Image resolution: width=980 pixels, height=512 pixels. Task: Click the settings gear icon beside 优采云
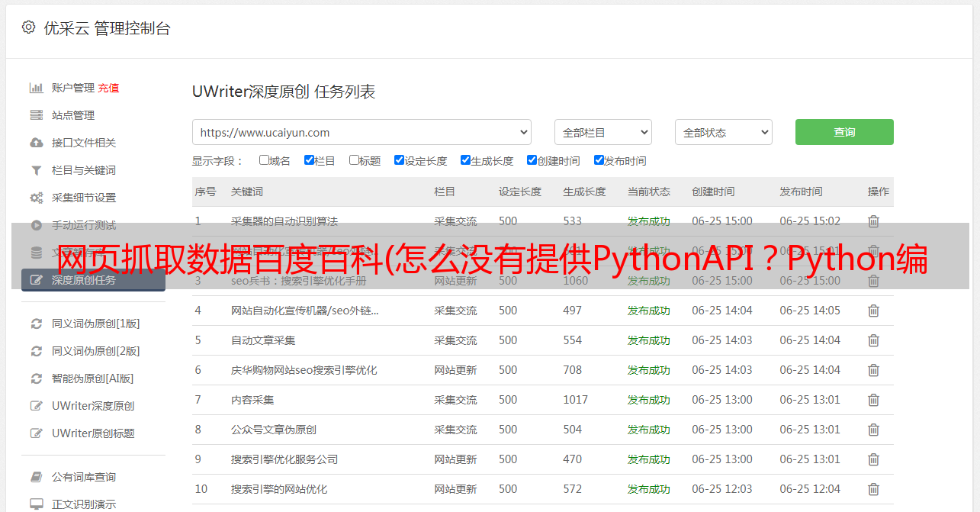pos(28,27)
